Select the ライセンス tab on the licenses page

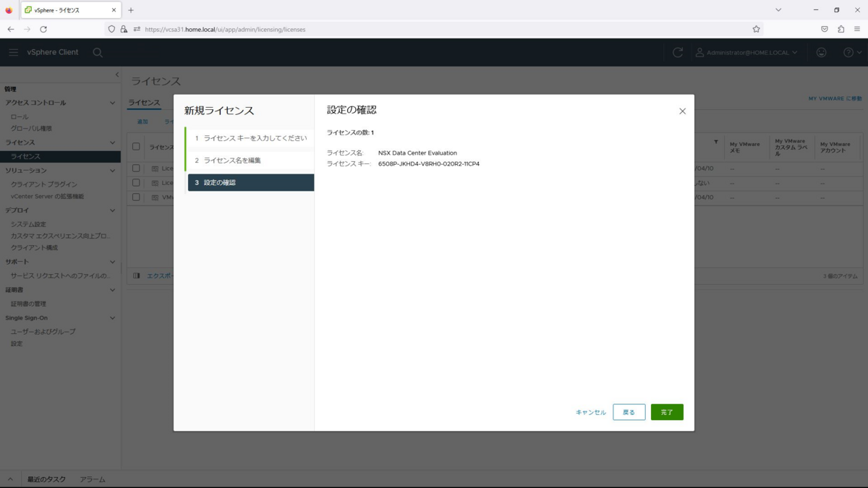[x=144, y=103]
